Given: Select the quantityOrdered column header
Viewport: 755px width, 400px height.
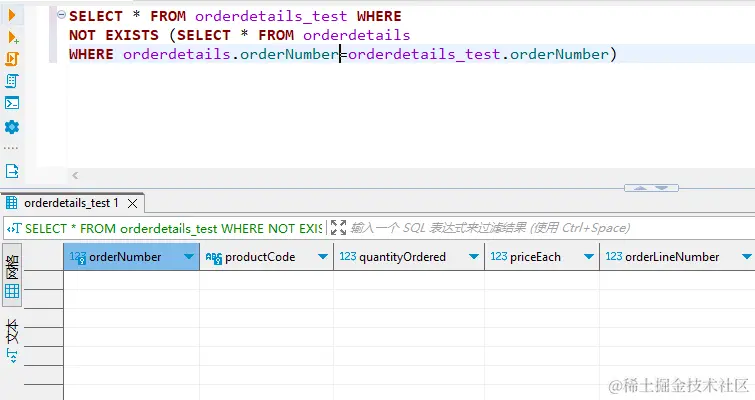Looking at the screenshot, I should [409, 257].
